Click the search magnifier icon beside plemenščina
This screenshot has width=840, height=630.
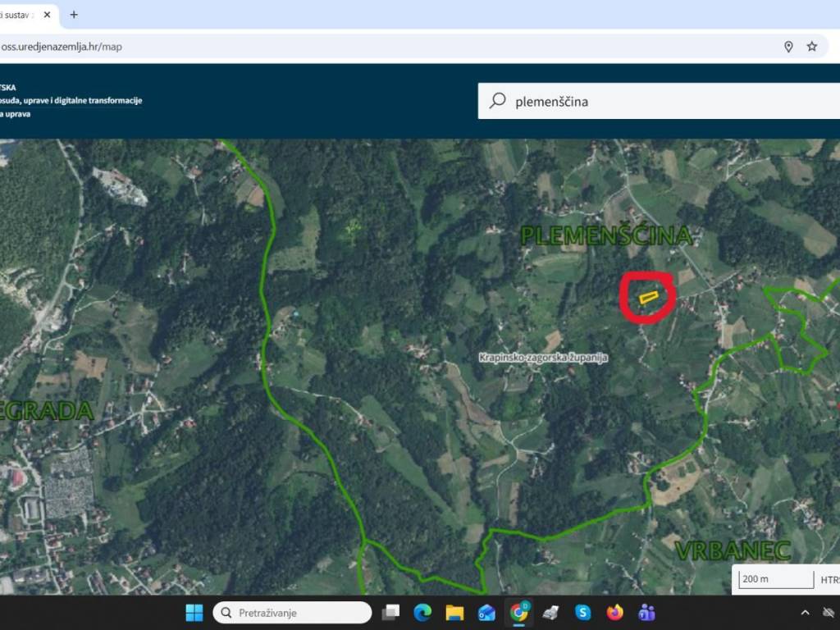click(x=497, y=101)
